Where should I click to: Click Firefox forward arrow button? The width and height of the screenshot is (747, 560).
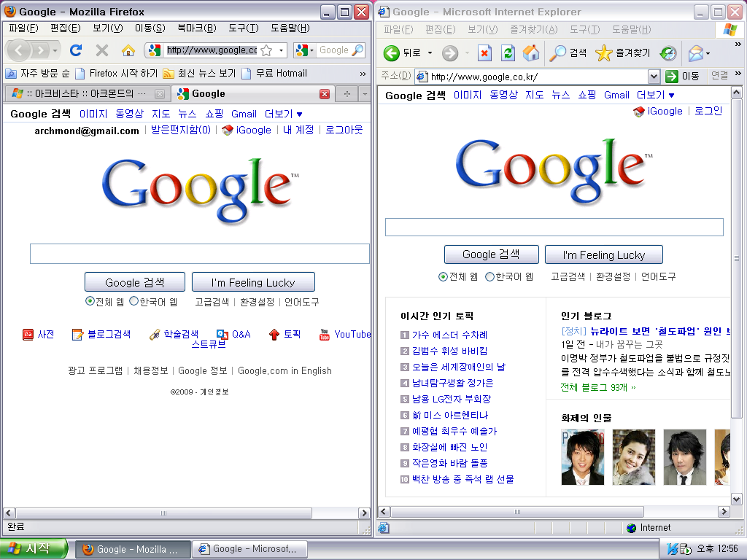coord(41,50)
